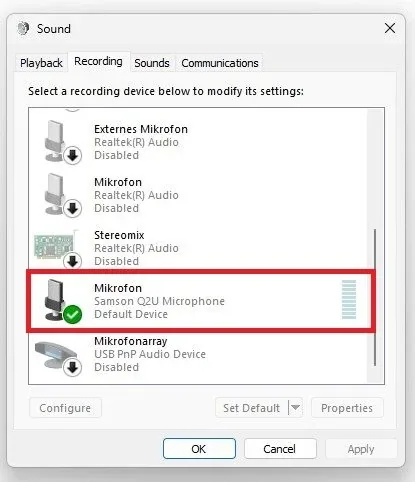Click the 'USB PnP Audio Device' text

pyautogui.click(x=150, y=354)
